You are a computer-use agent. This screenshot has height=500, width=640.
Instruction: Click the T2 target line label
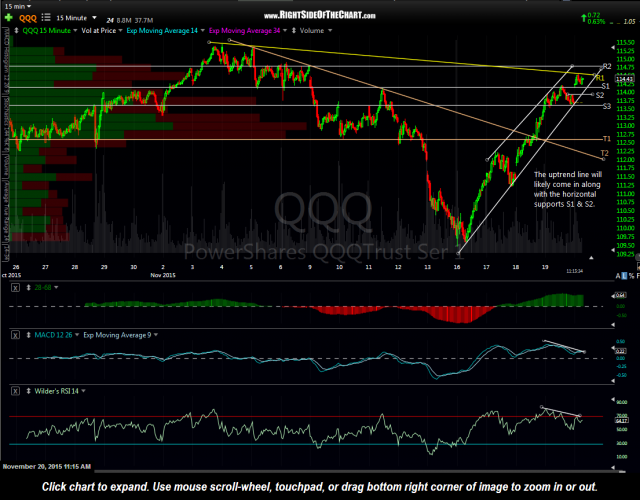click(604, 153)
